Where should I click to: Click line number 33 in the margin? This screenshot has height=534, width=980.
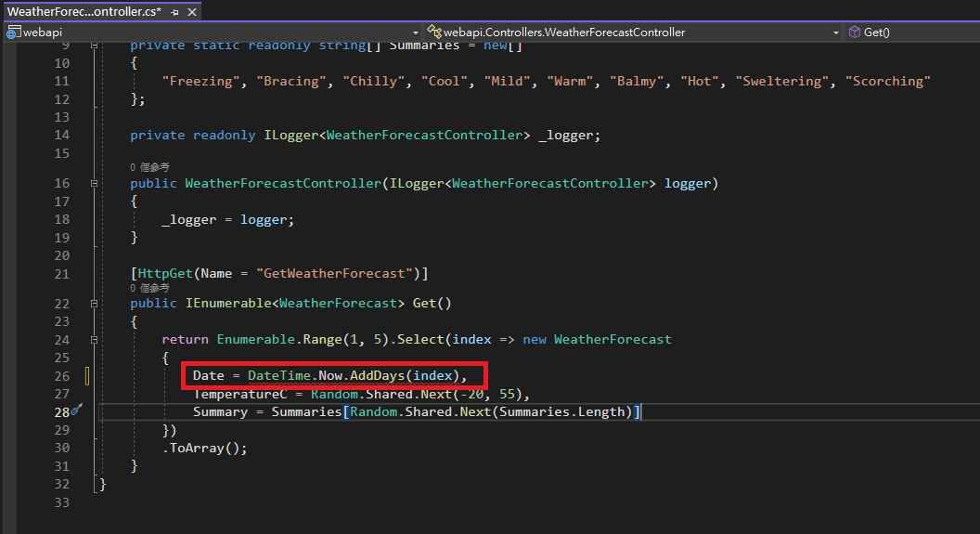point(61,501)
